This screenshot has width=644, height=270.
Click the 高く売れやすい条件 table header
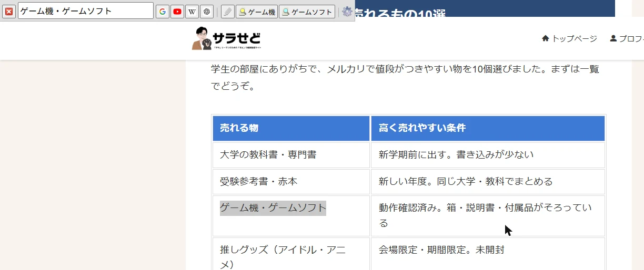488,128
